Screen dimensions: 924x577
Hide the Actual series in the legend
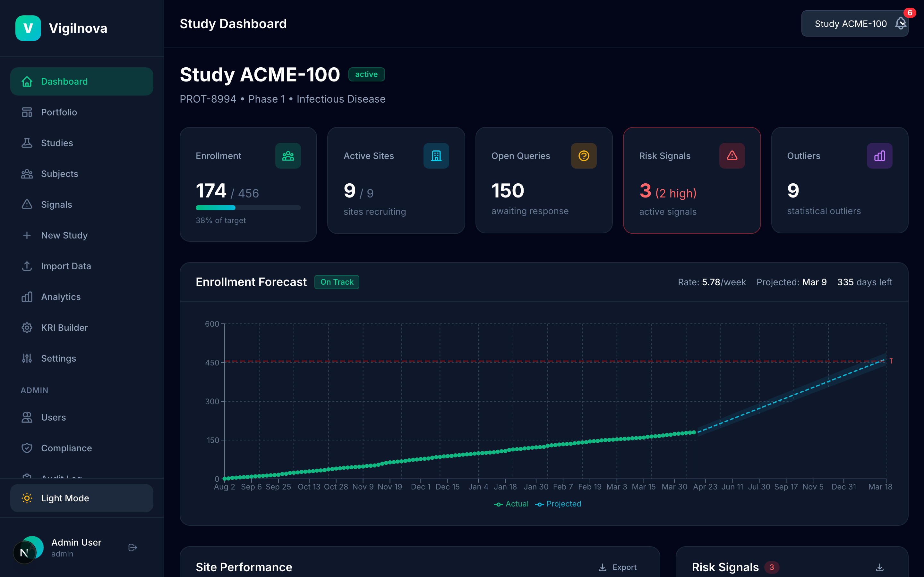tap(512, 504)
